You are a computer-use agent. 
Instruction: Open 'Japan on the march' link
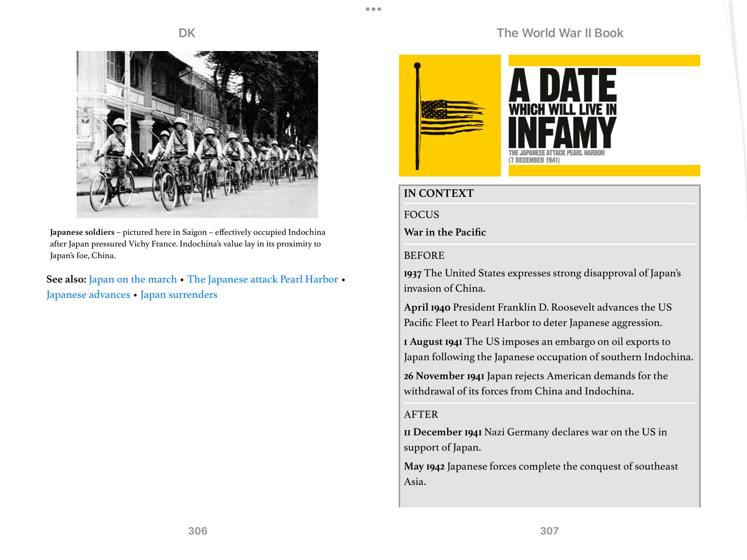tap(133, 279)
